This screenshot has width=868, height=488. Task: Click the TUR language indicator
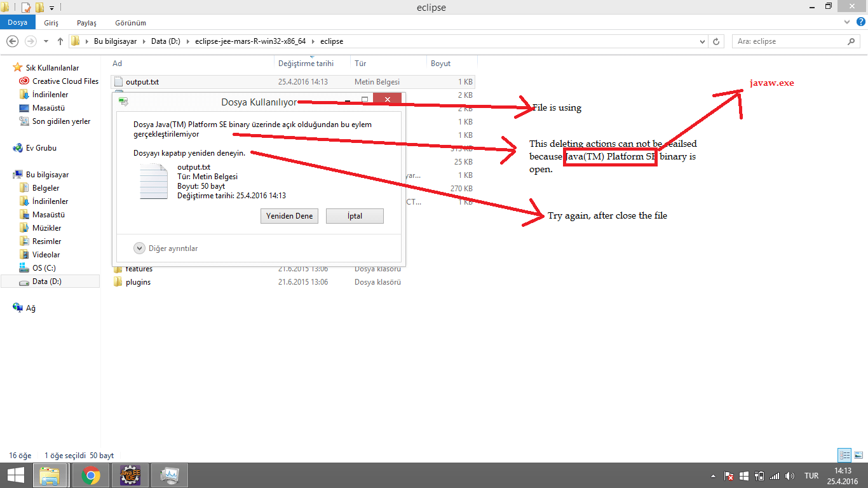pyautogui.click(x=811, y=476)
